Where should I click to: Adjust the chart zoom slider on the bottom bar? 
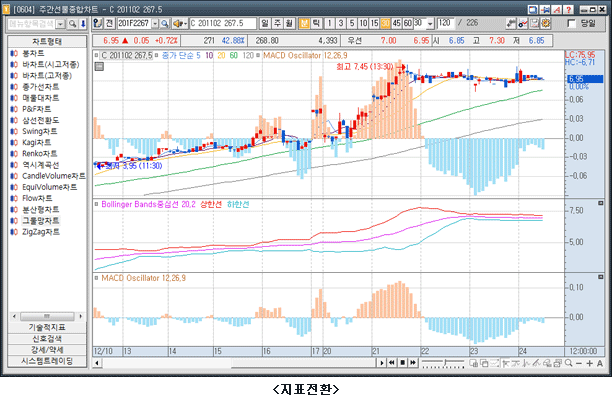pyautogui.click(x=443, y=363)
